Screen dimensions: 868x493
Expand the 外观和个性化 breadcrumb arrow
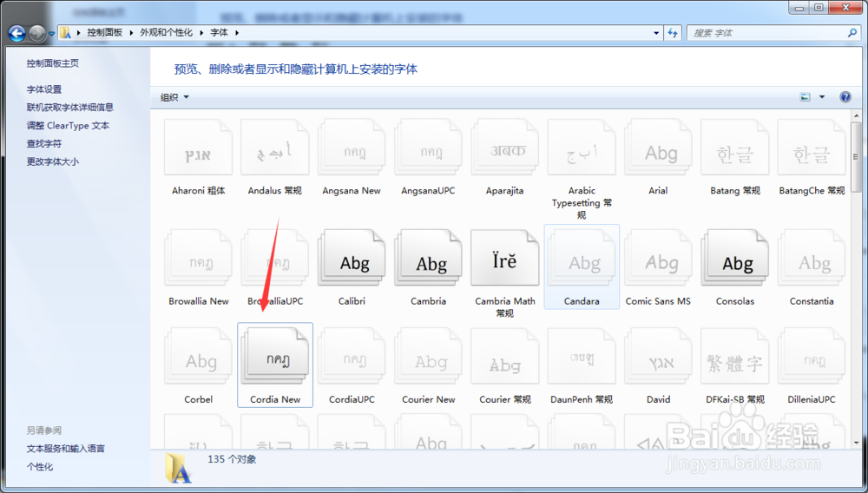tap(201, 33)
